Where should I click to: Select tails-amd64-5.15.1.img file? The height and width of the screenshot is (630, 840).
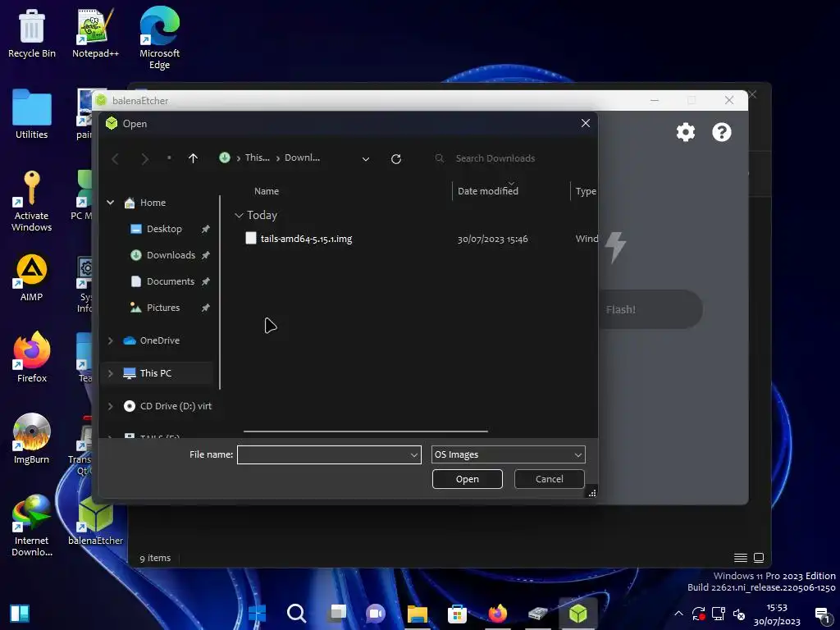click(306, 239)
